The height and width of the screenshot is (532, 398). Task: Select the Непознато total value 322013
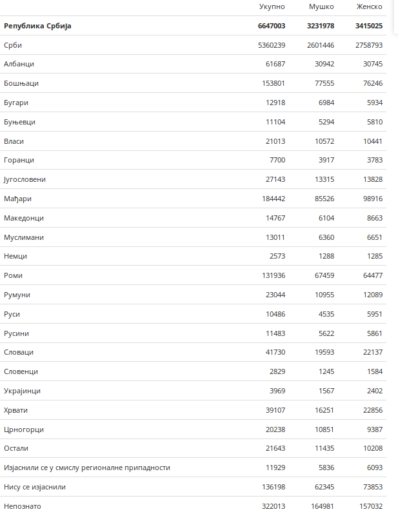[272, 506]
